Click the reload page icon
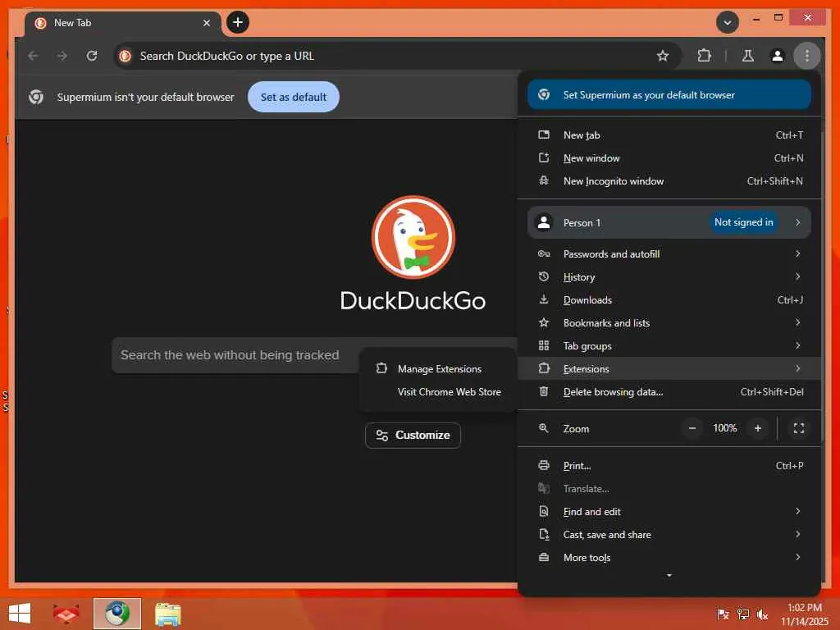840x630 pixels. [x=92, y=56]
